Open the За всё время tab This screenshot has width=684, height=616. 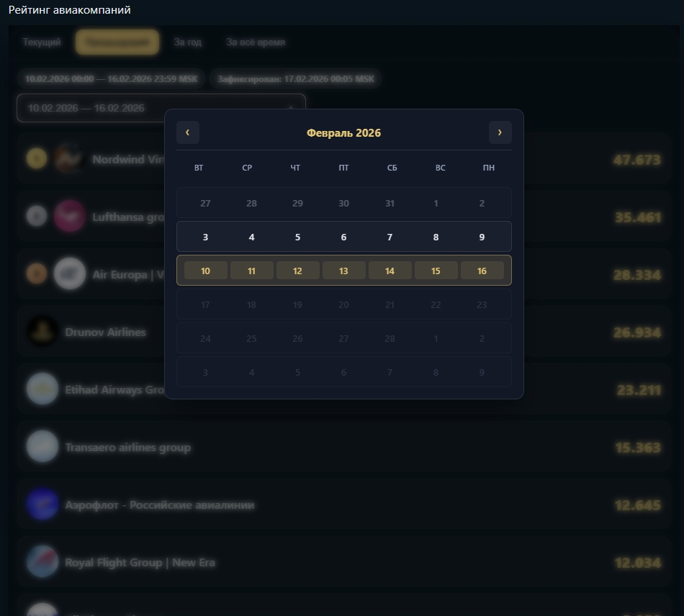[x=256, y=42]
